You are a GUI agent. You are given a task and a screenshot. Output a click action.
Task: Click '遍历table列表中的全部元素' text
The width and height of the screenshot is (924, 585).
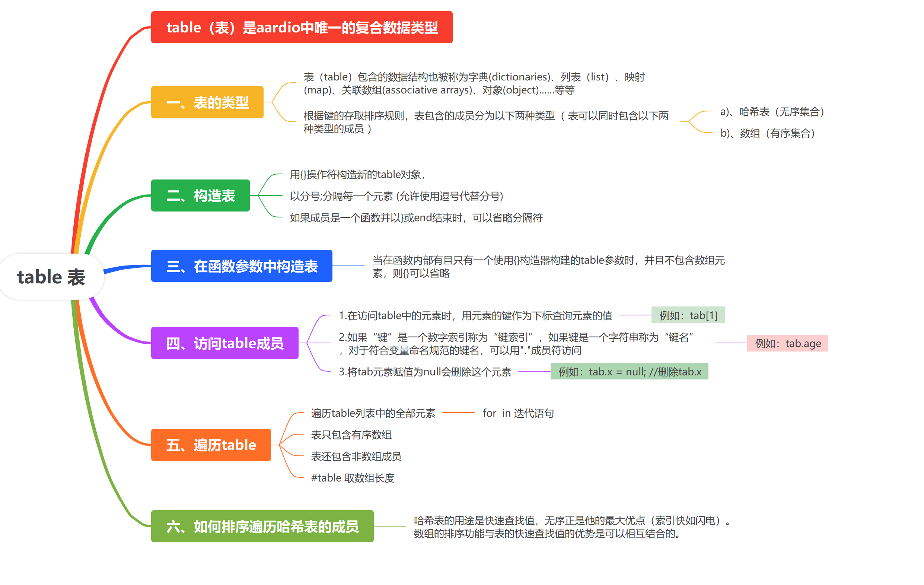pyautogui.click(x=373, y=413)
